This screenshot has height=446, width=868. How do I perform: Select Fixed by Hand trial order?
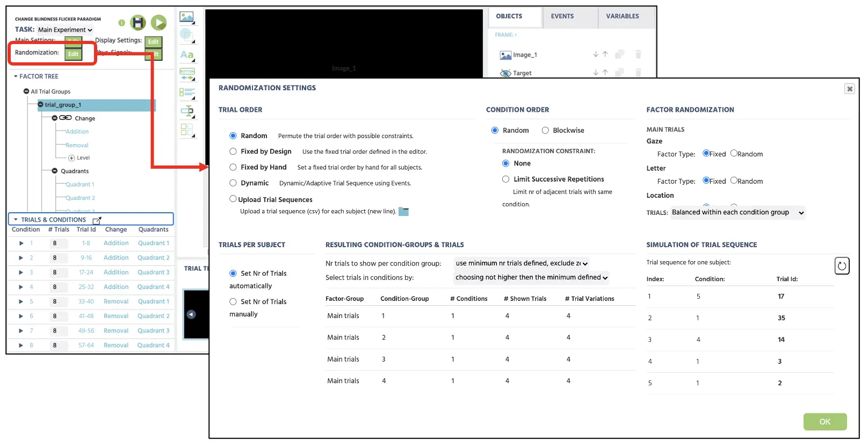[x=233, y=167]
